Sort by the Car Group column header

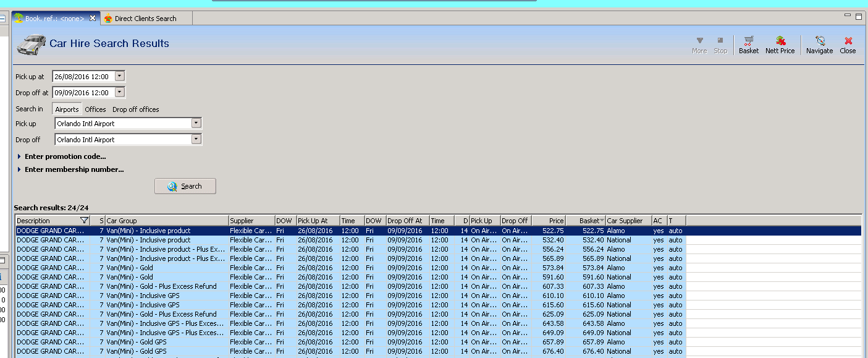click(x=167, y=221)
